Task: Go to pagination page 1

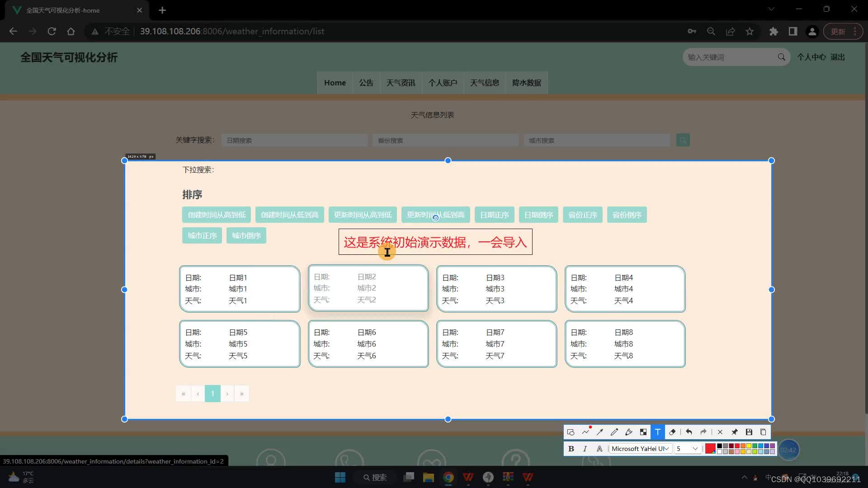Action: tap(212, 394)
